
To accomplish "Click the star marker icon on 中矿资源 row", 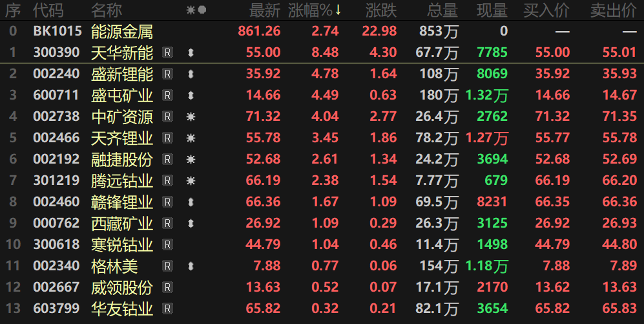I will [x=191, y=117].
